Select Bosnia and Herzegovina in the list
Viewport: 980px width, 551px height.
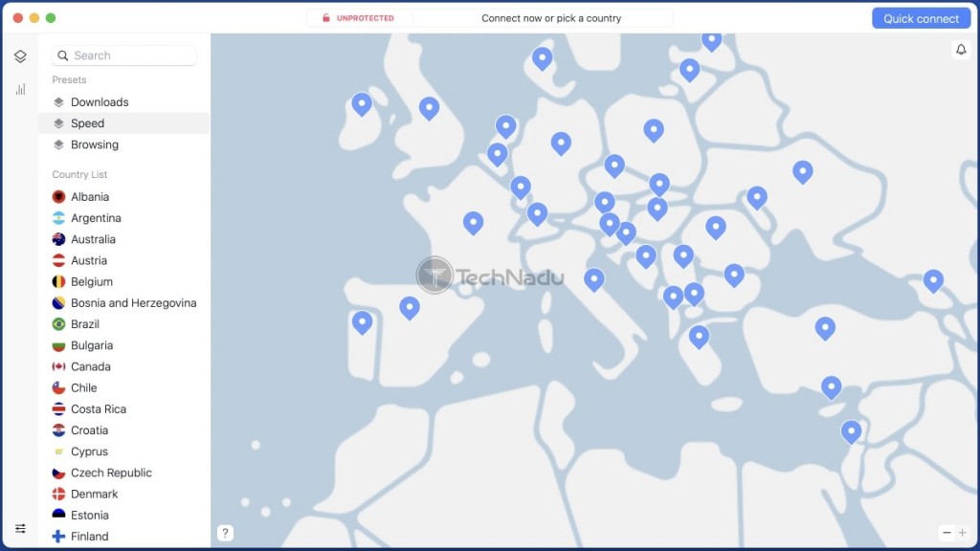[123, 303]
